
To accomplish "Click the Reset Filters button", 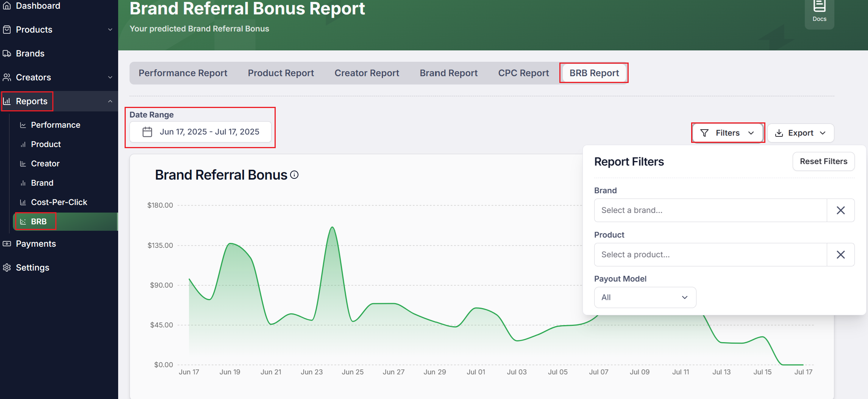I will [823, 161].
